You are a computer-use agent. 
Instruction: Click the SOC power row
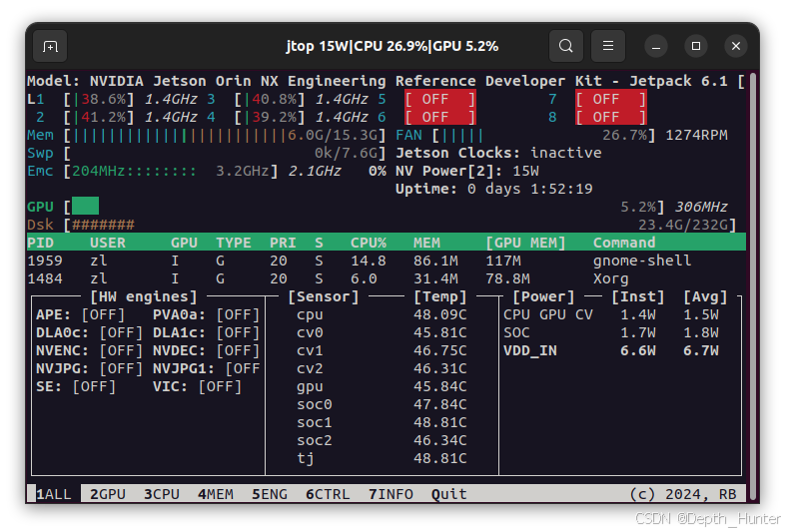[611, 332]
